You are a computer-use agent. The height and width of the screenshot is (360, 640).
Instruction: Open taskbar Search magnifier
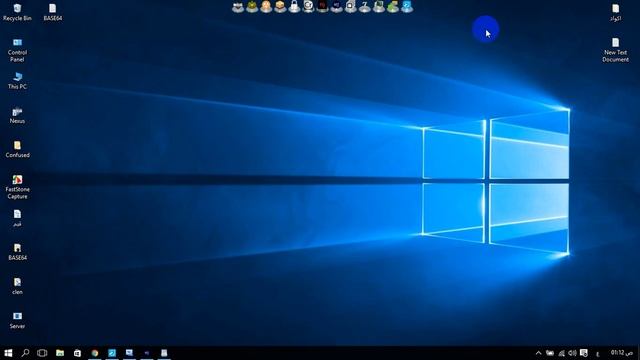[x=25, y=353]
